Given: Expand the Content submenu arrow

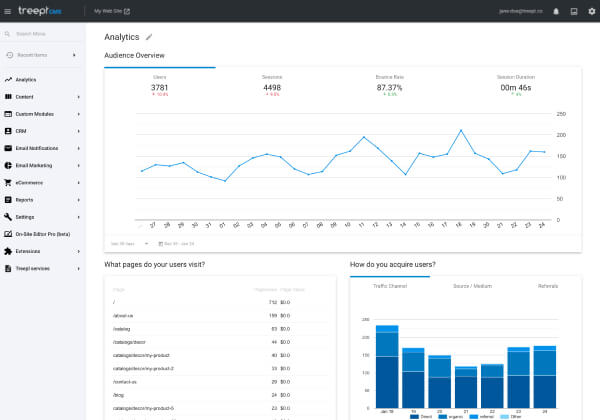Looking at the screenshot, I should (x=78, y=97).
